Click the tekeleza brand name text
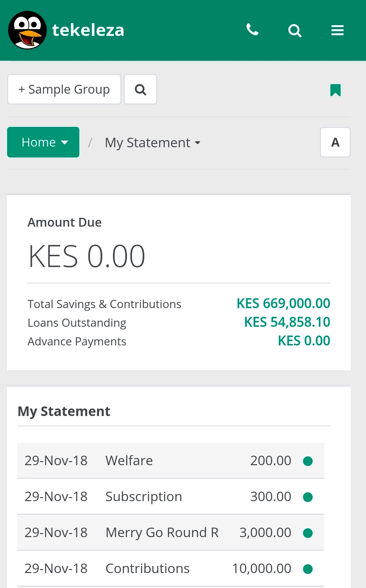Screen dimensions: 366x588 pos(88,30)
